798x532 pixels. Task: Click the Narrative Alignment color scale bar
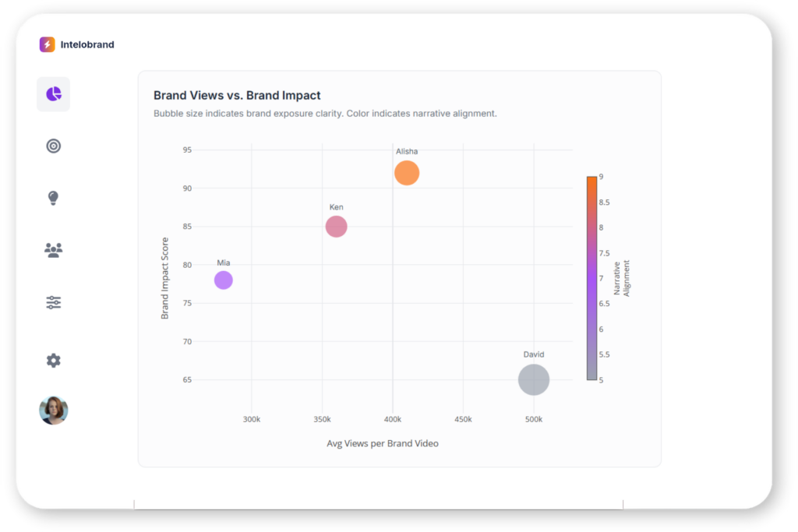(591, 278)
